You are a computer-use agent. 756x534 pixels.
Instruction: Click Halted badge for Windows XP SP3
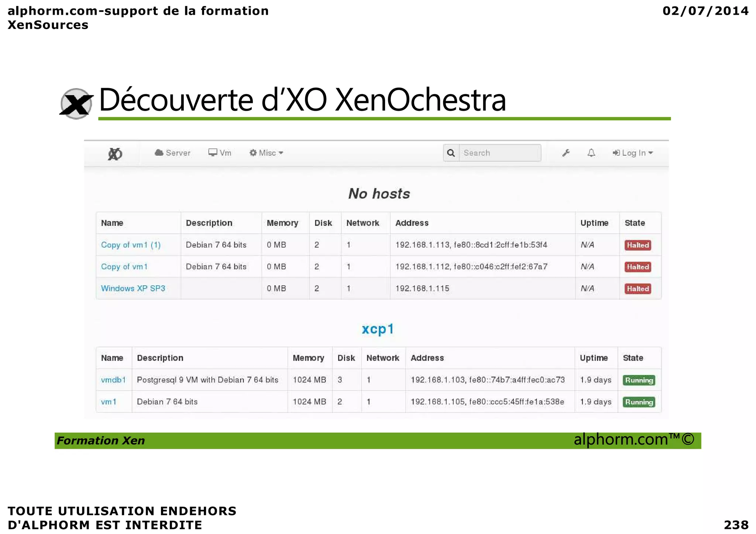(638, 289)
